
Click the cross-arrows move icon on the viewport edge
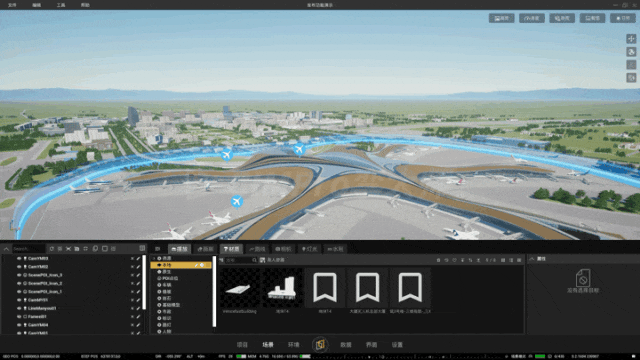click(x=631, y=39)
